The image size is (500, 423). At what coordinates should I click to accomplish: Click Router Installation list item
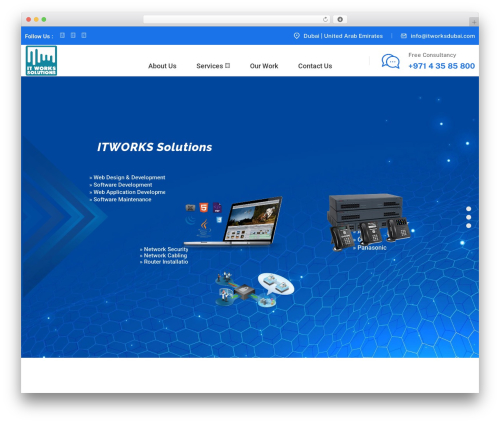164,262
